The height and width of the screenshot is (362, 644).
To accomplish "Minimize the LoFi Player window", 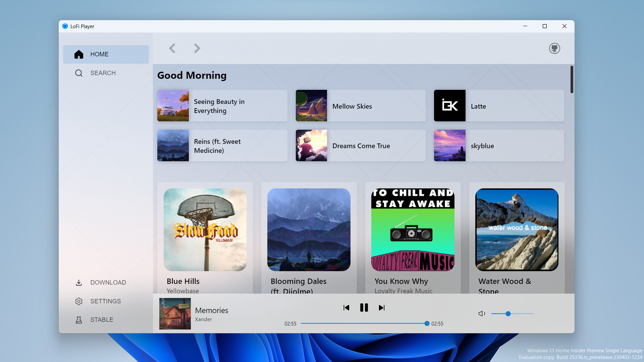I will [525, 26].
